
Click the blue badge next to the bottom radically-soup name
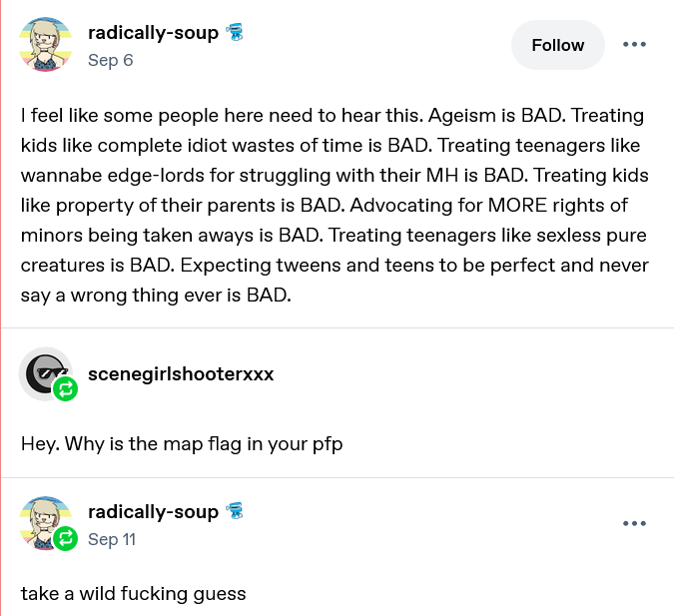click(236, 511)
